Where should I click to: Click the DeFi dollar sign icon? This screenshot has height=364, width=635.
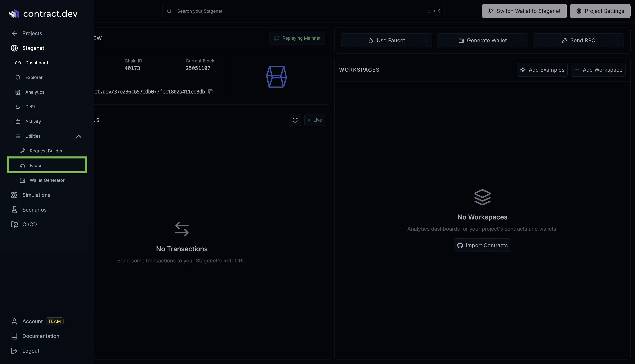[x=18, y=107]
